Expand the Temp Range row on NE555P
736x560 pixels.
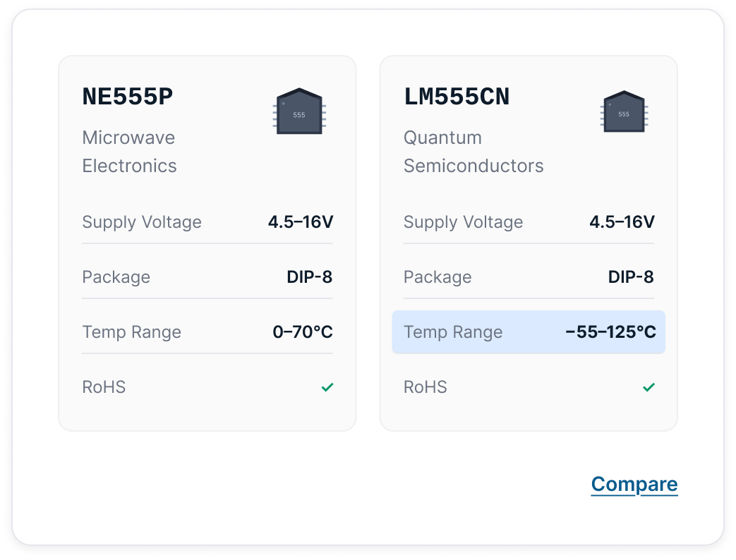pyautogui.click(x=207, y=332)
